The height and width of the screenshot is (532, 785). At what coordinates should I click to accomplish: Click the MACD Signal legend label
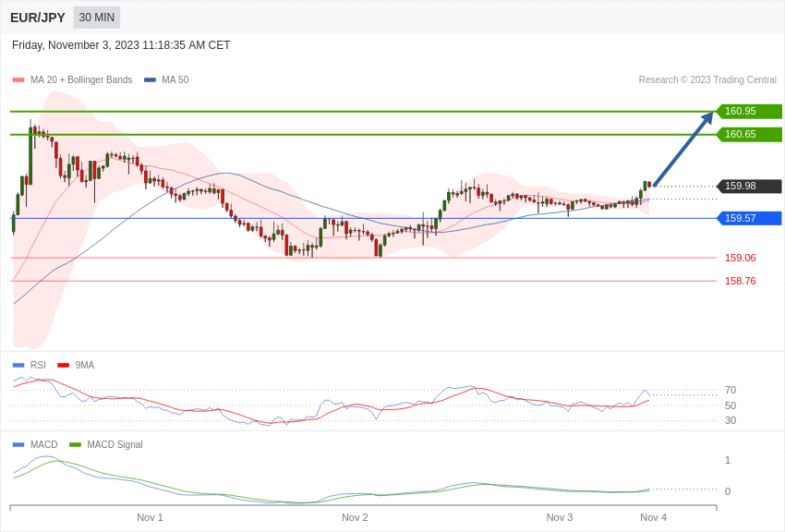coord(115,444)
